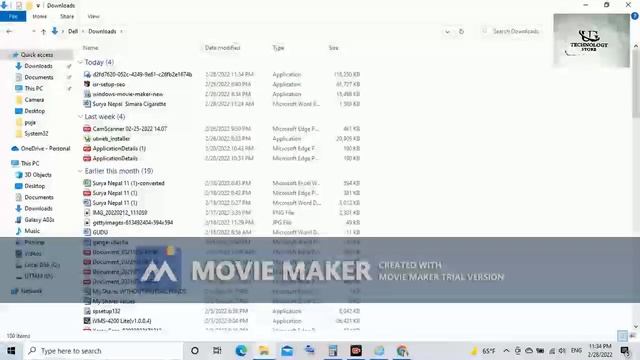640x360 pixels.
Task: Select pinned This PC under Quick access
Action: (x=33, y=88)
